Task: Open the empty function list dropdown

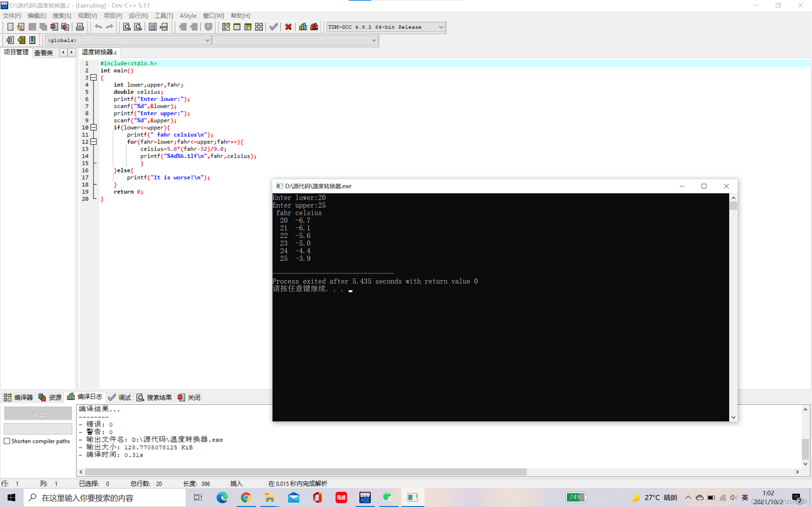Action: (x=373, y=40)
